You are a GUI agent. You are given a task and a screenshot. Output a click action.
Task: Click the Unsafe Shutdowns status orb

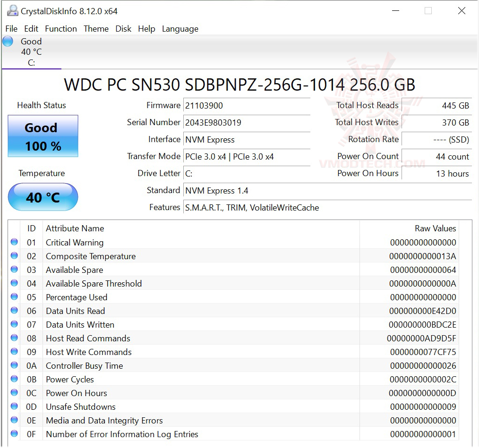[14, 406]
